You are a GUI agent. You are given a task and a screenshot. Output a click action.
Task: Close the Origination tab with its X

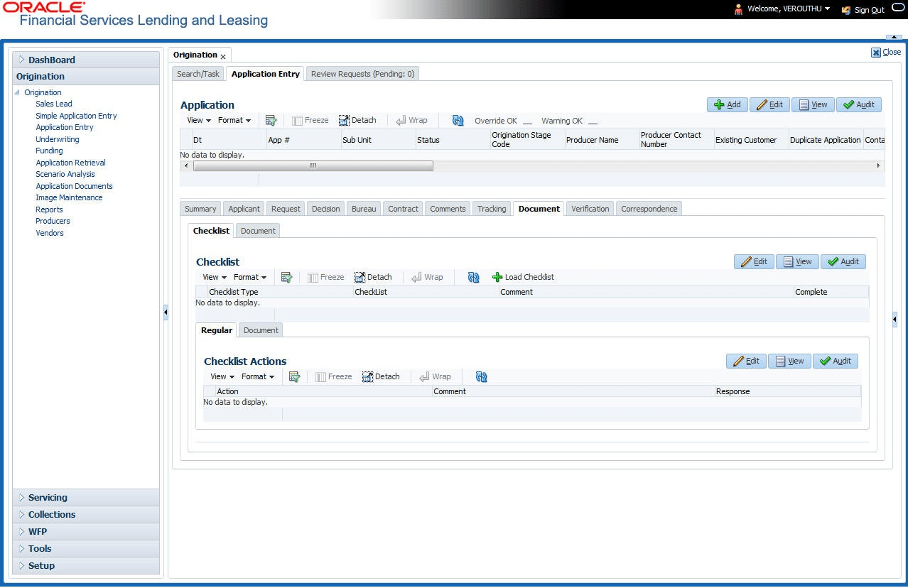point(223,56)
